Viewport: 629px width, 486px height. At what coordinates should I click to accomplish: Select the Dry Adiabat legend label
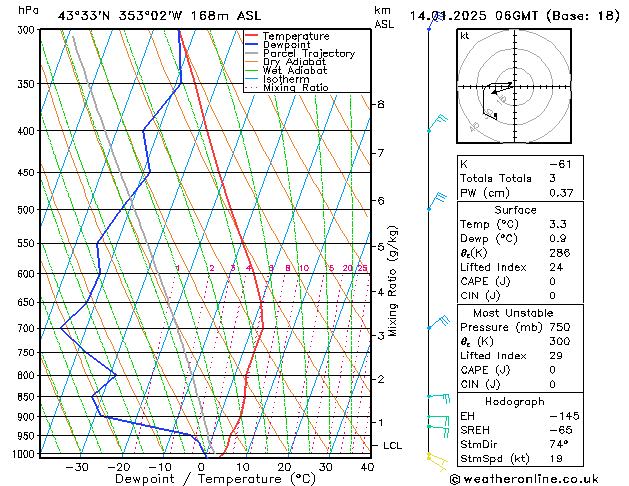point(294,62)
